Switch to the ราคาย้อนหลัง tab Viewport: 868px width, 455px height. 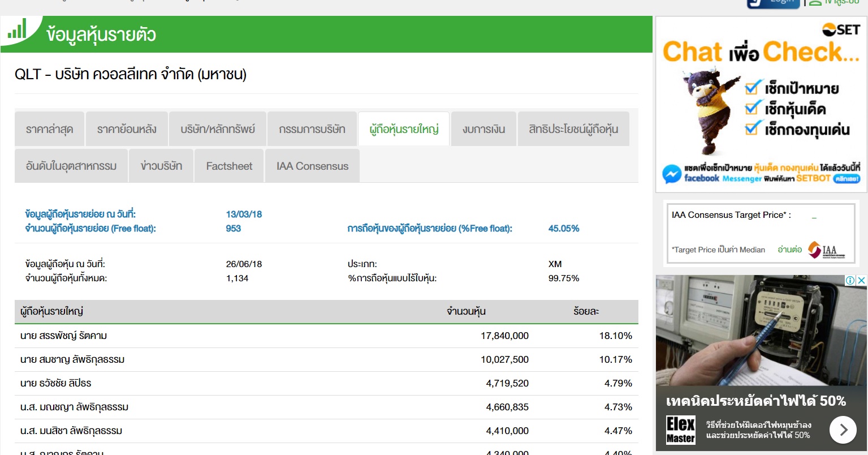tap(127, 129)
